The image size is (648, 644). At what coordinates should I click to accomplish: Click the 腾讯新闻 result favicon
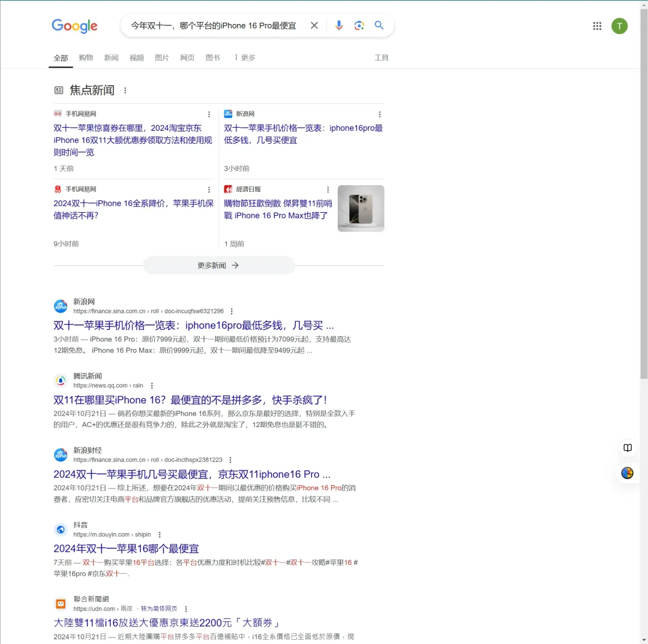61,380
